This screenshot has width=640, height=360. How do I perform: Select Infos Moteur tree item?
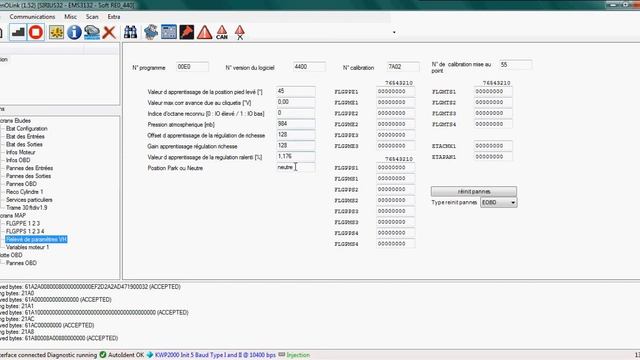20,152
